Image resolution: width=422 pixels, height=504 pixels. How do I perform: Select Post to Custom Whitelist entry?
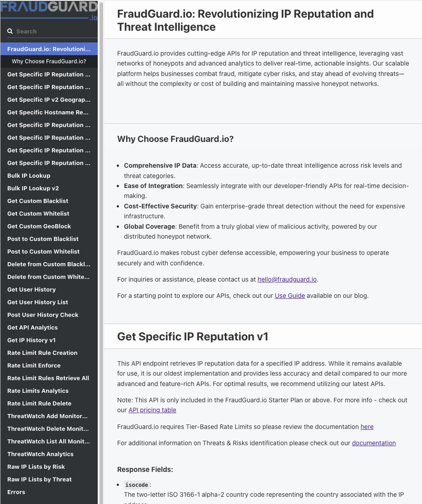pyautogui.click(x=43, y=251)
